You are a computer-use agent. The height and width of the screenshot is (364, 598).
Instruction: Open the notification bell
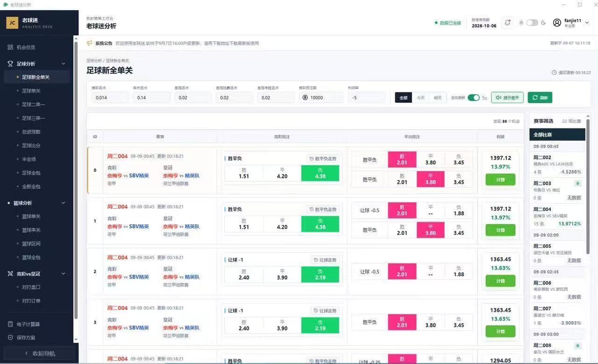coord(507,22)
